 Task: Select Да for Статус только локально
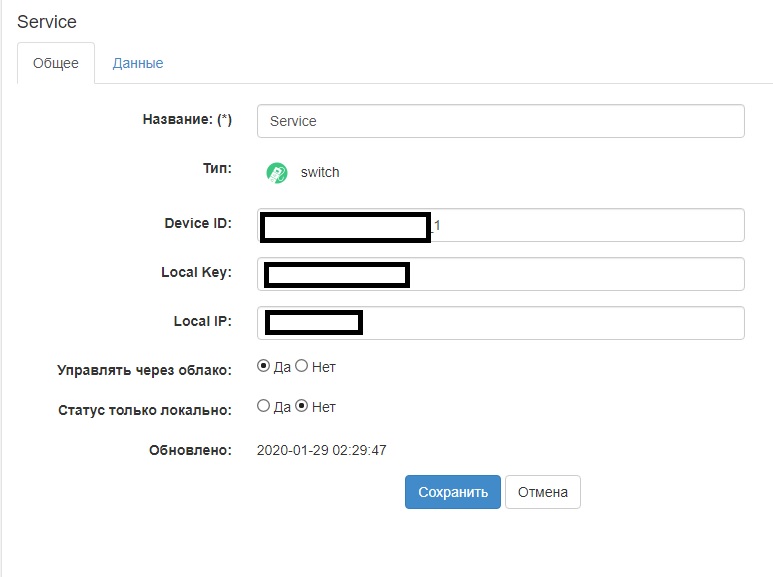[263, 406]
